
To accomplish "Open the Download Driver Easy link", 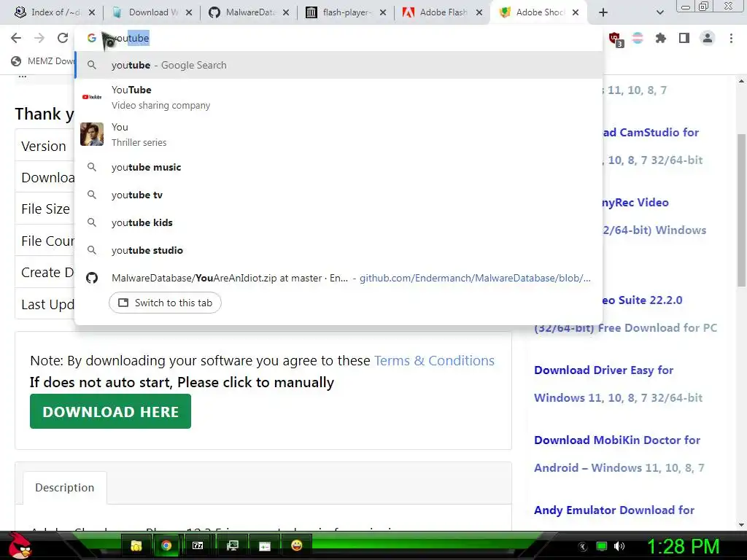I will coord(618,384).
